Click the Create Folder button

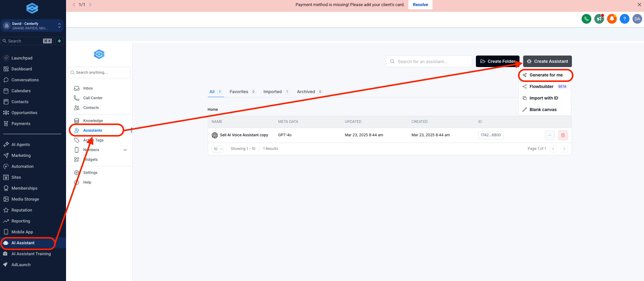pos(497,61)
